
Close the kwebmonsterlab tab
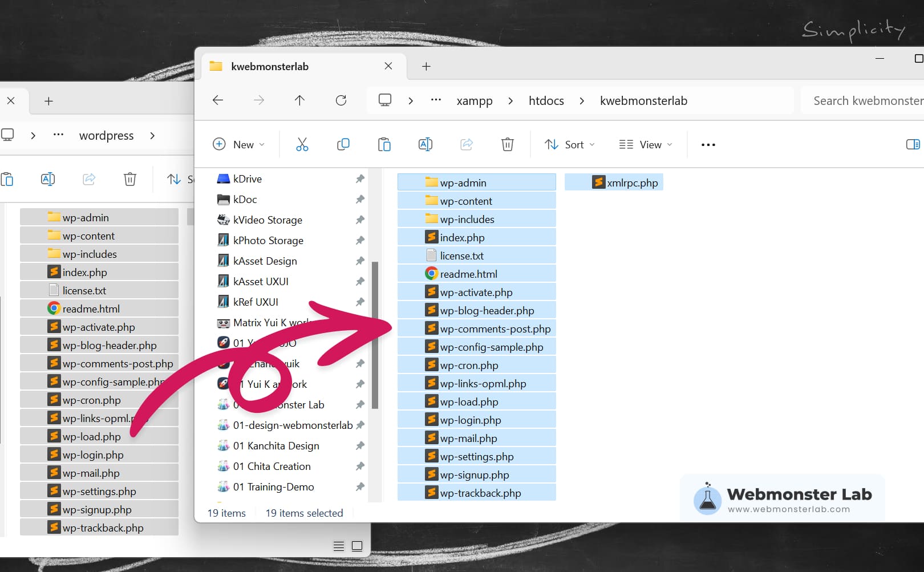pos(388,66)
